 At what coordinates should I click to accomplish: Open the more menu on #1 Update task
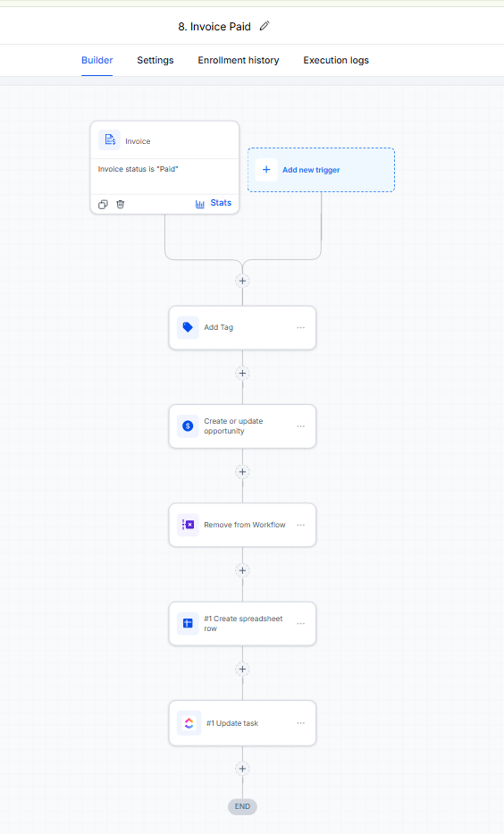301,723
